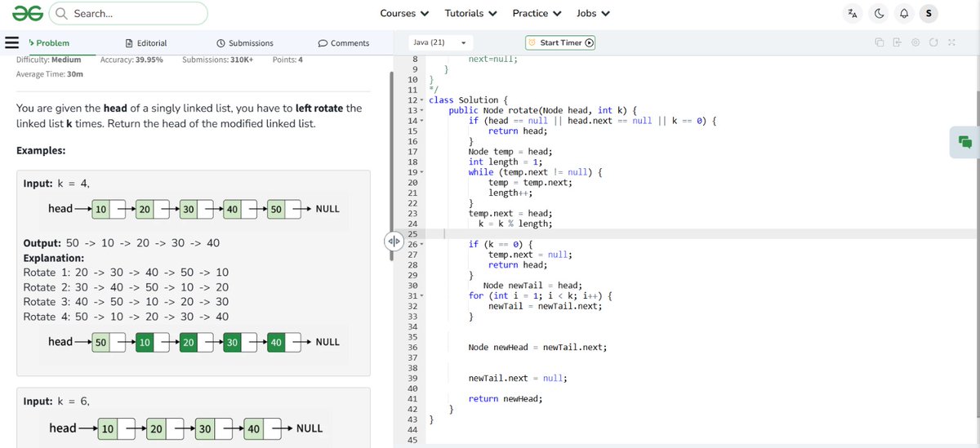Expand the Tutorials menu
This screenshot has height=448, width=980.
click(x=470, y=13)
